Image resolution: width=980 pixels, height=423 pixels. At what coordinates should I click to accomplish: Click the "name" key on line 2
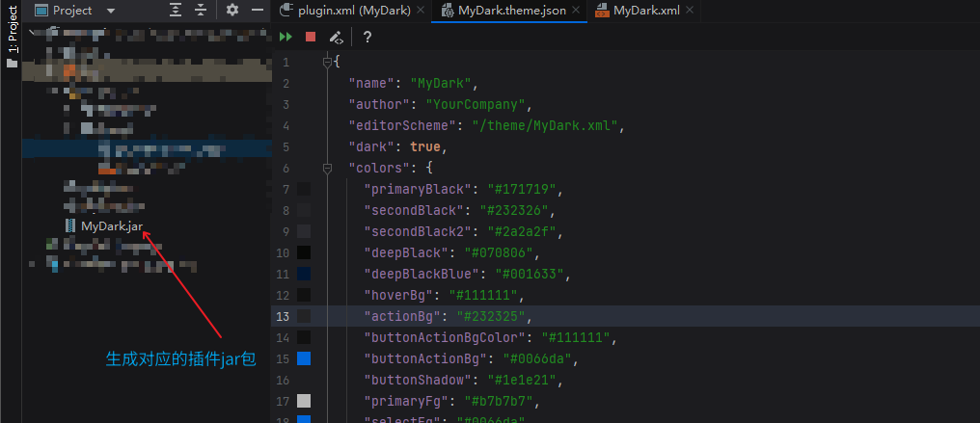tap(371, 83)
